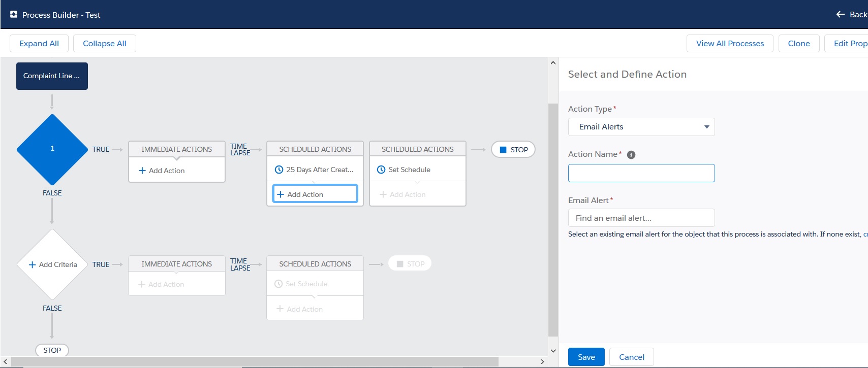
Task: Click plus icon in first Immediate Actions
Action: tap(142, 171)
